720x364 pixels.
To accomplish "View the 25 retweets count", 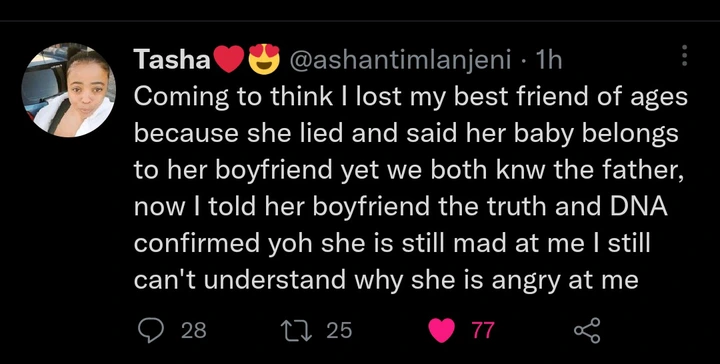I will point(339,330).
